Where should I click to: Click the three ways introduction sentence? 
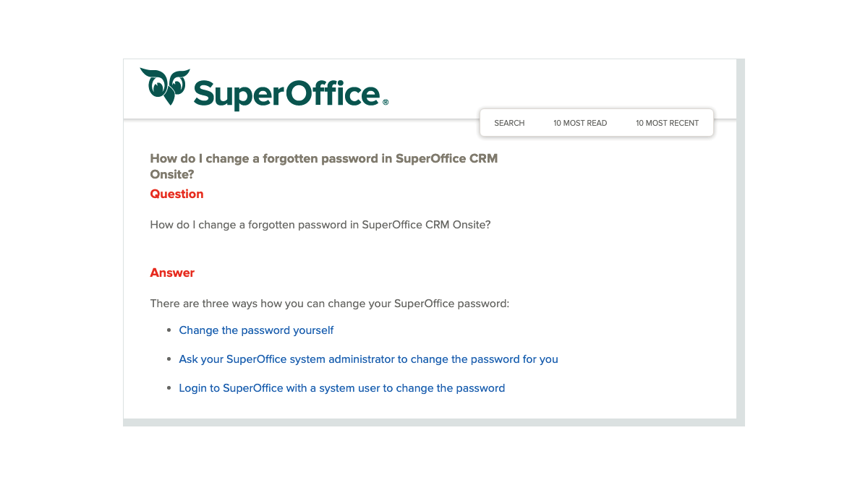point(330,304)
